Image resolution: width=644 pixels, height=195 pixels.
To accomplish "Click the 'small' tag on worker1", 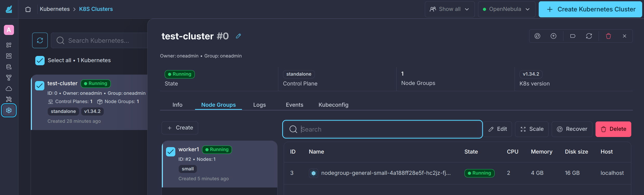I will [x=188, y=169].
